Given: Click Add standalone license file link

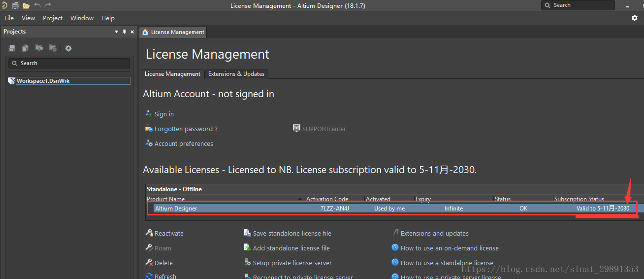Looking at the screenshot, I should point(291,248).
